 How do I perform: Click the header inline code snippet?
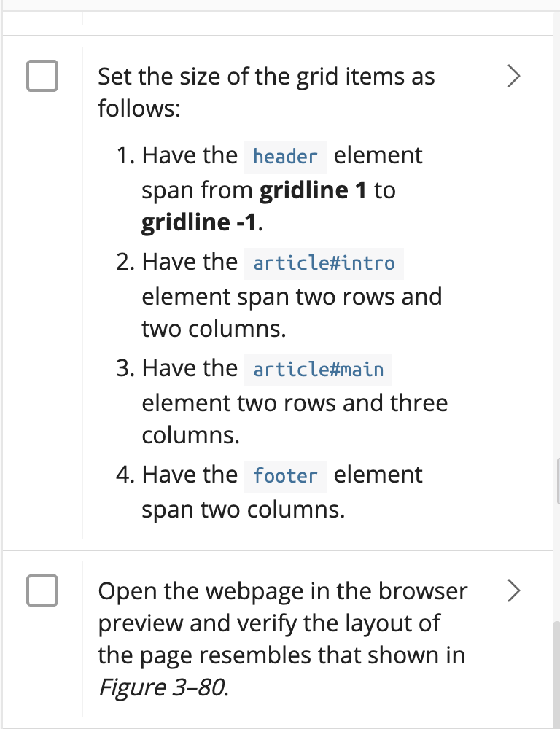click(x=284, y=157)
